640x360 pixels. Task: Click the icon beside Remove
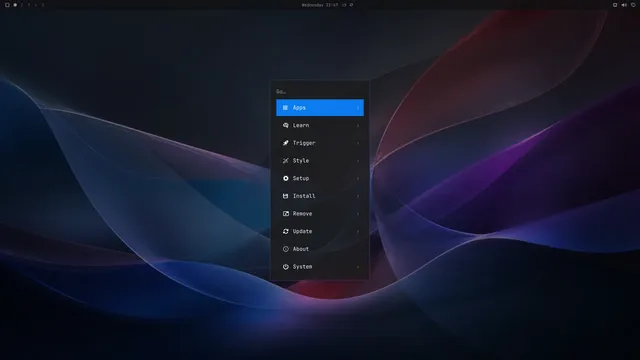(285, 213)
